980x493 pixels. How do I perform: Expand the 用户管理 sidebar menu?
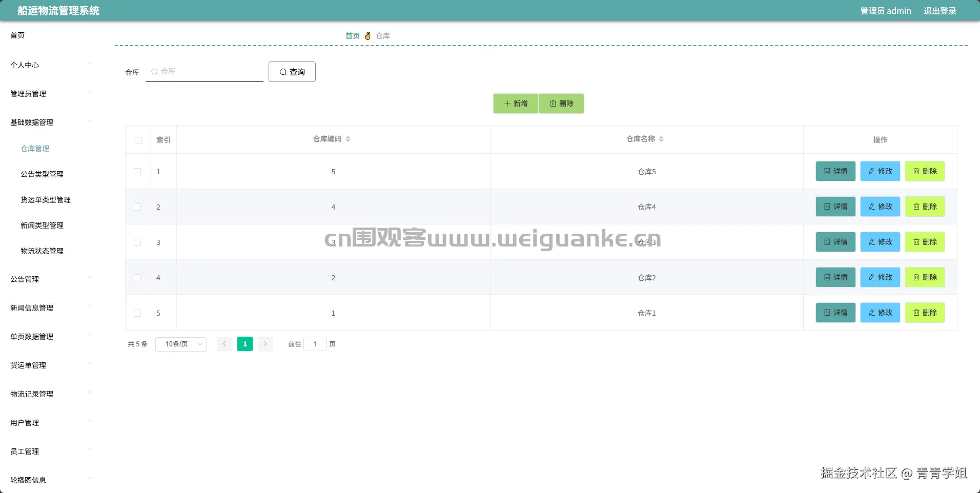click(51, 423)
